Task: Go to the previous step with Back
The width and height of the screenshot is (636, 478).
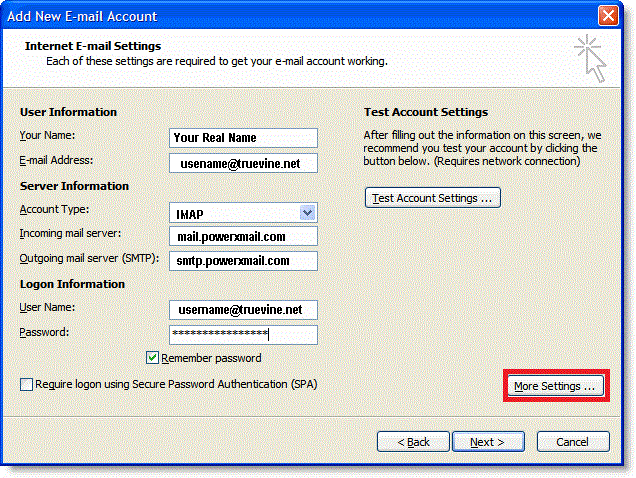Action: pyautogui.click(x=413, y=441)
